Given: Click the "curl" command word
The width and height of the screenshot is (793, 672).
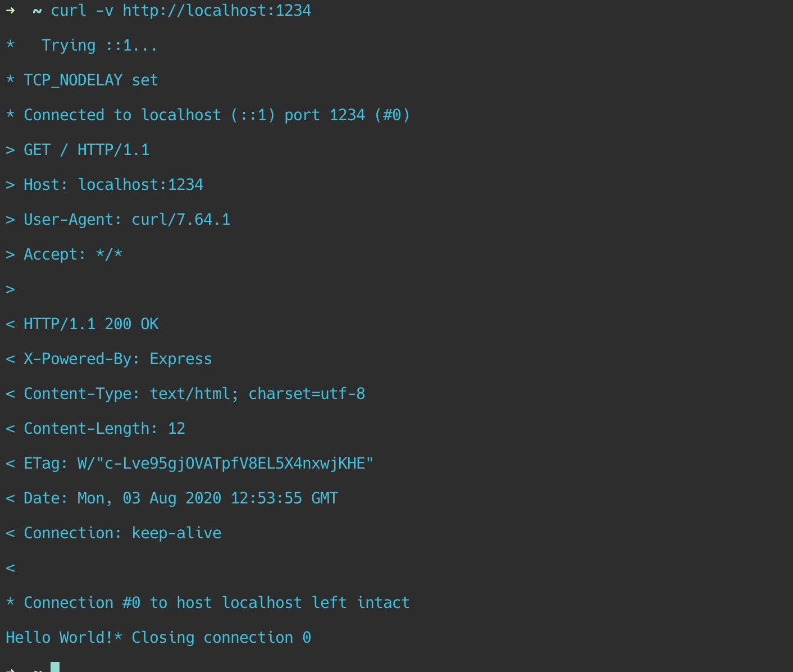Looking at the screenshot, I should (x=69, y=11).
